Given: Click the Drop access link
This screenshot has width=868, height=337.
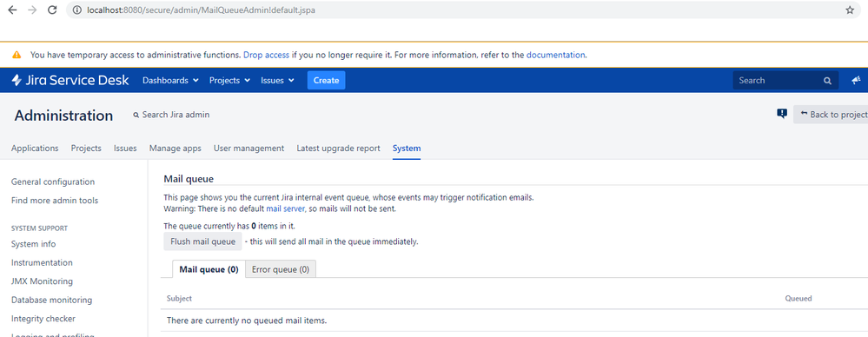Looking at the screenshot, I should [266, 55].
